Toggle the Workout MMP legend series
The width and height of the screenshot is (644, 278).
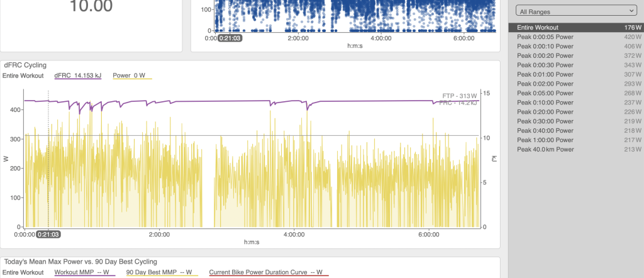pyautogui.click(x=85, y=272)
